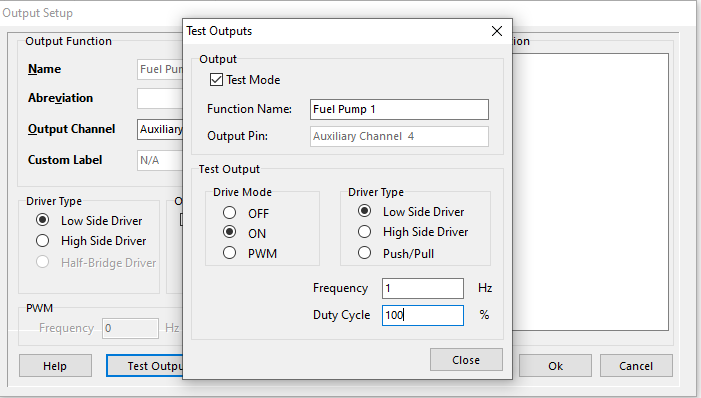The height and width of the screenshot is (398, 701).
Task: Select Low Side Driver in Output Setup
Action: pos(43,220)
